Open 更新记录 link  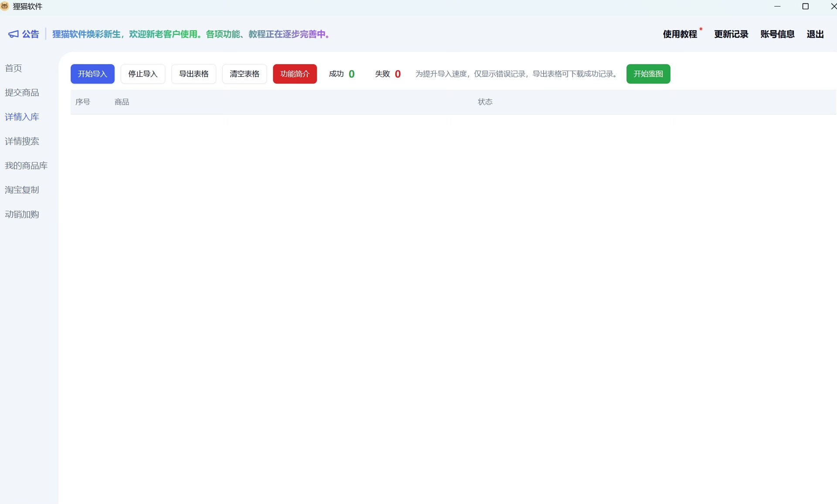click(x=731, y=34)
